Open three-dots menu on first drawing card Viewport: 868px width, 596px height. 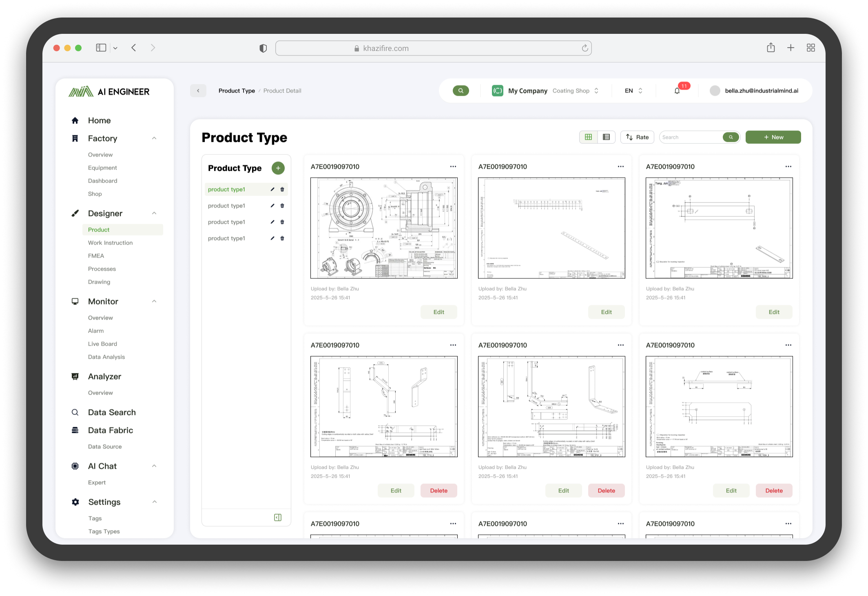click(453, 166)
